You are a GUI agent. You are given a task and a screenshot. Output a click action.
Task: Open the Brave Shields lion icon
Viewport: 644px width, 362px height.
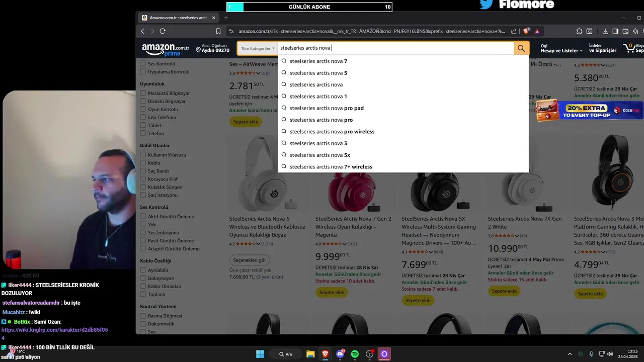pos(527,31)
